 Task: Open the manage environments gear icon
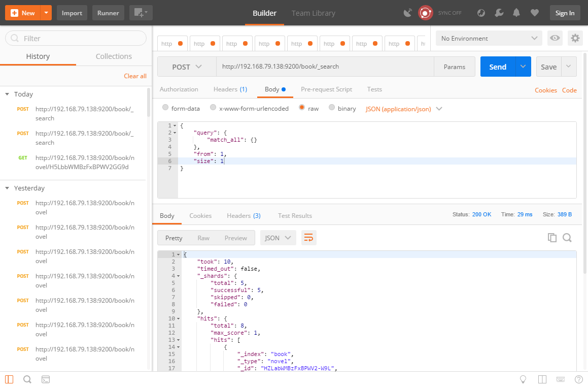(575, 39)
